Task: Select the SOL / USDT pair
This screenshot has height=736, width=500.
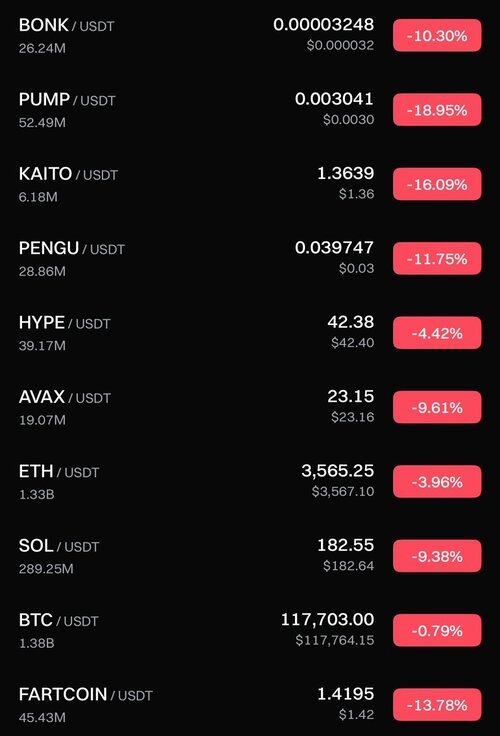Action: (x=250, y=556)
